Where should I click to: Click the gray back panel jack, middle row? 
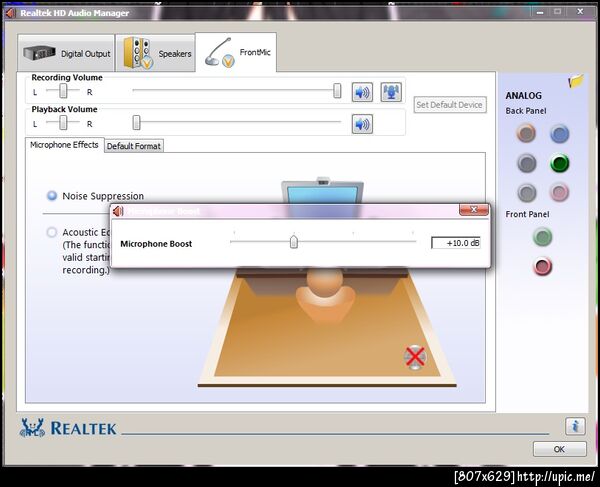point(527,163)
